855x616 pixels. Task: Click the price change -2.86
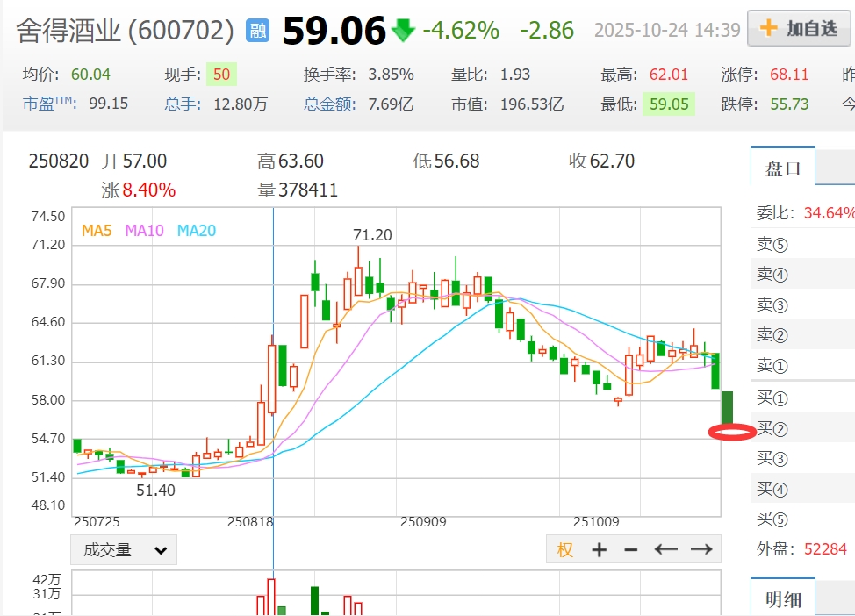tap(547, 30)
